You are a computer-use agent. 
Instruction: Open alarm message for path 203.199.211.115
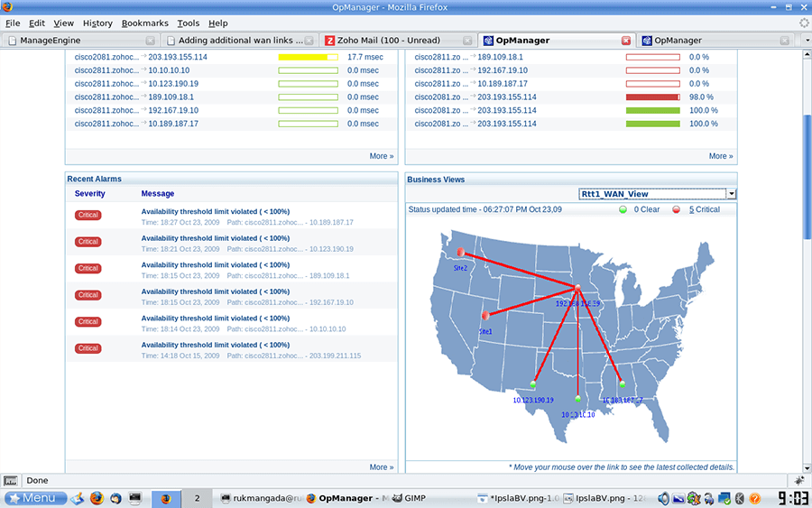coord(216,345)
